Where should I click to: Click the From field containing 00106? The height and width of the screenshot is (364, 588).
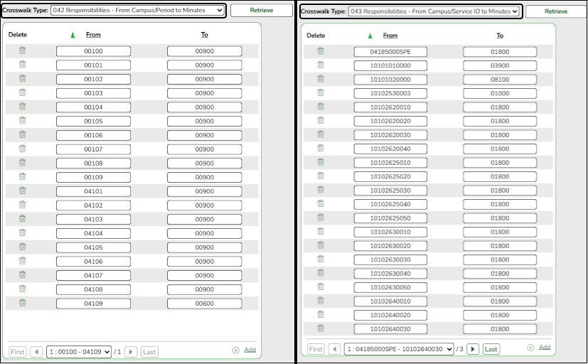(93, 135)
